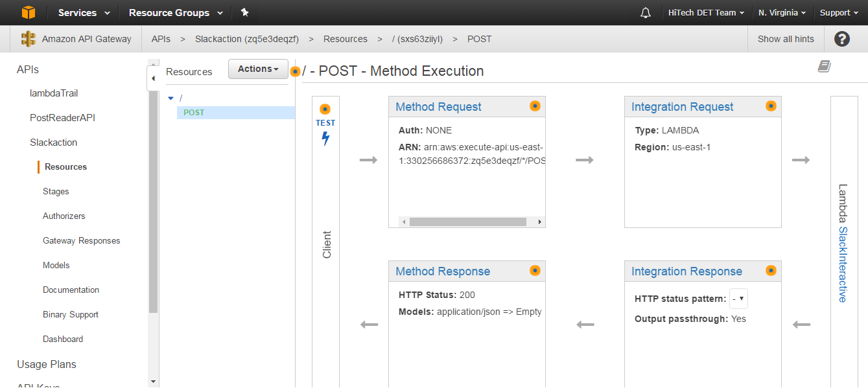868x390 pixels.
Task: Click the APIs heading in sidebar
Action: pos(28,70)
